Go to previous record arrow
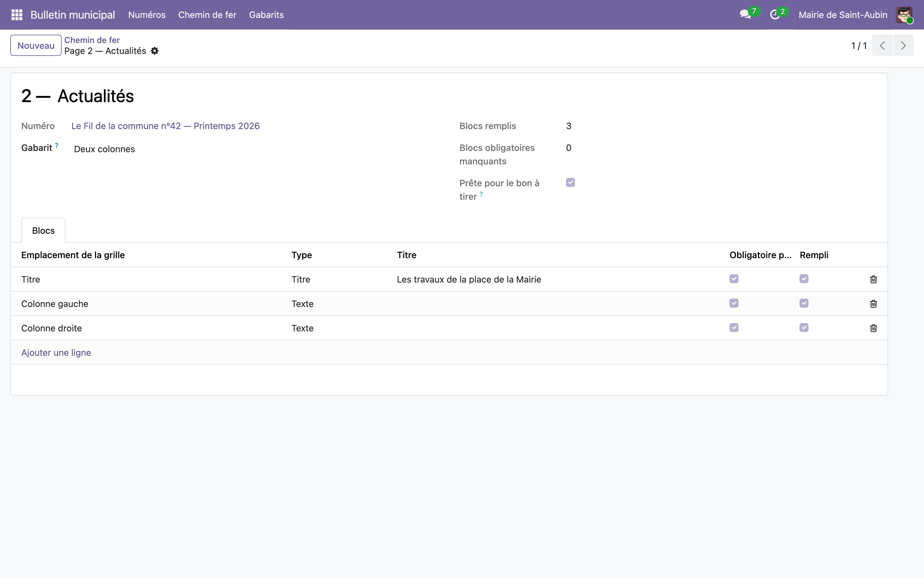Viewport: 924px width, 578px height. [882, 46]
